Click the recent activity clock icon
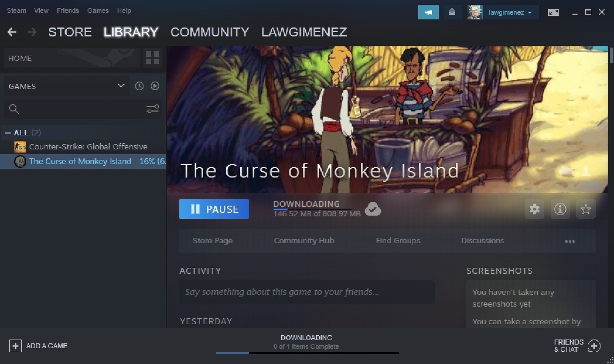The height and width of the screenshot is (364, 614). point(139,86)
